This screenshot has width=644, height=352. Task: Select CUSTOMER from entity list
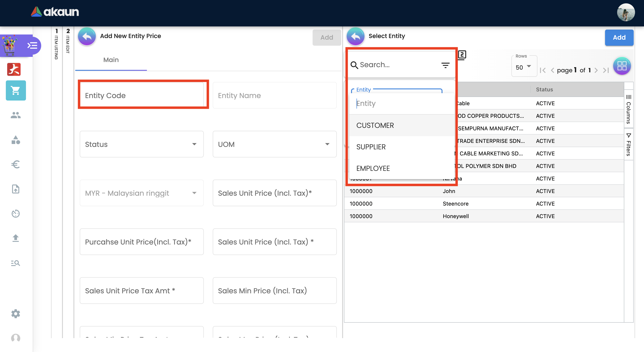(x=375, y=125)
